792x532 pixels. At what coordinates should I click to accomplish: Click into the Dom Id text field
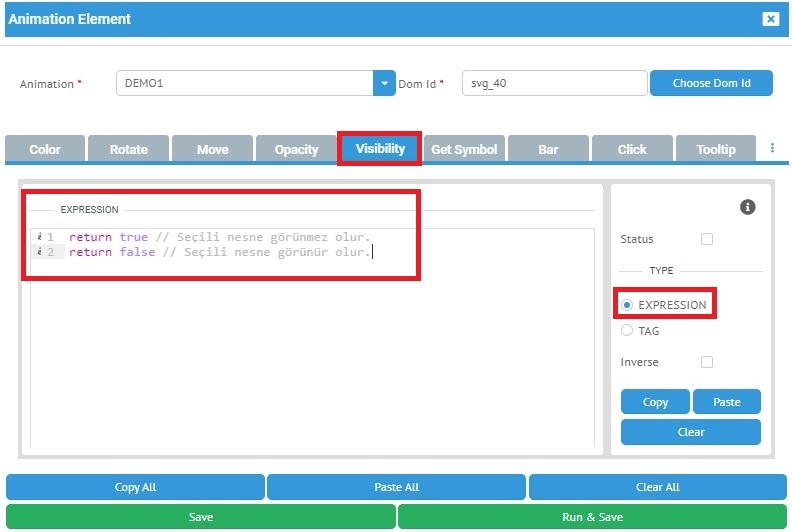click(x=553, y=83)
